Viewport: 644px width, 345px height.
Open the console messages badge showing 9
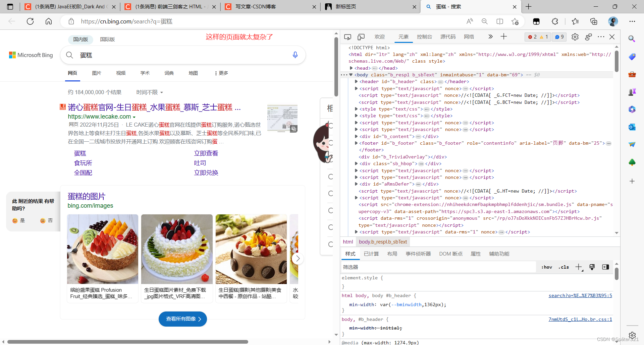(559, 37)
